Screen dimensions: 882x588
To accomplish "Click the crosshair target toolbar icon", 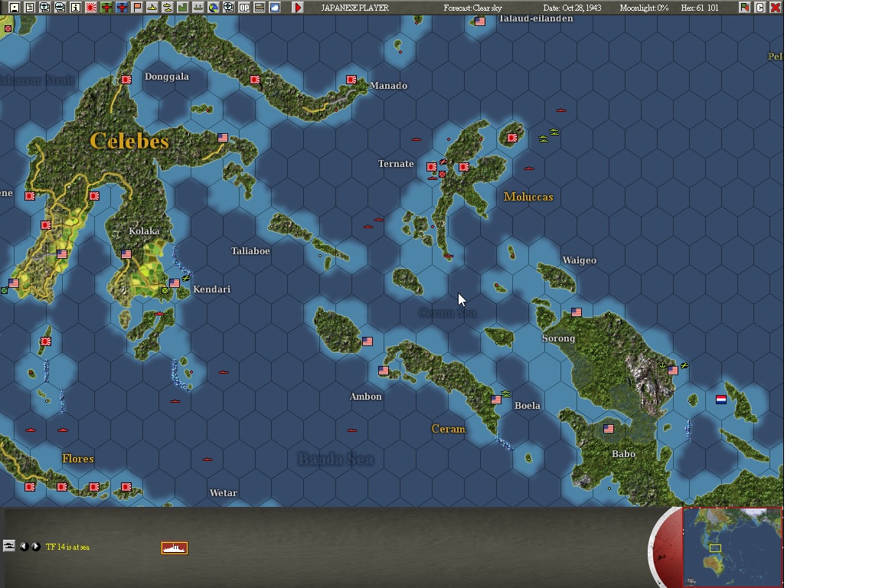I will [228, 8].
